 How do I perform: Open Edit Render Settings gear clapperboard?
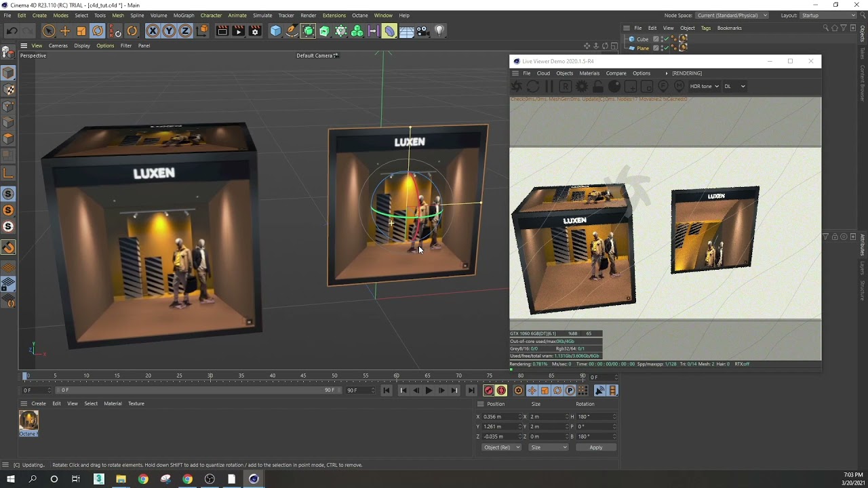pos(255,30)
